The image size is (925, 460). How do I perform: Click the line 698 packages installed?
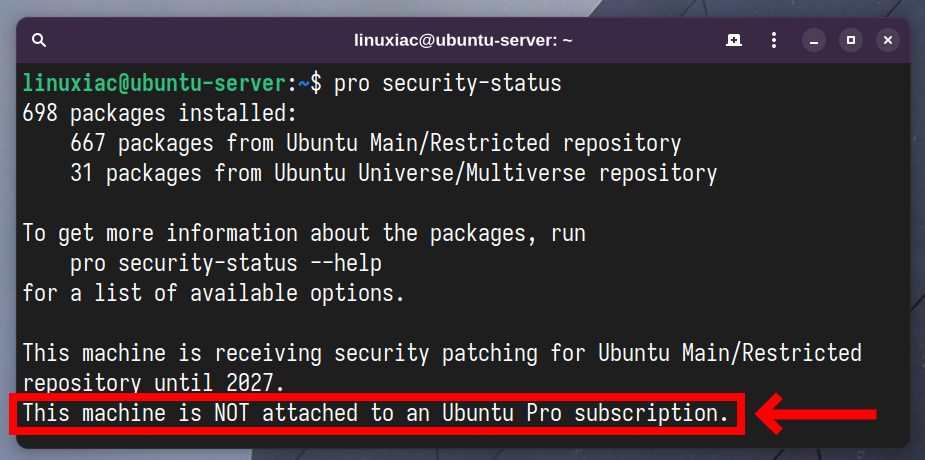[159, 113]
